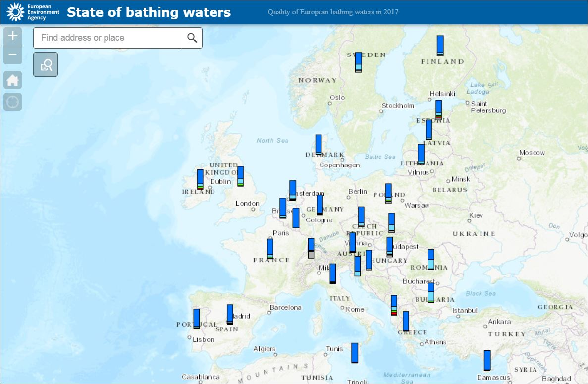Zoom in using the plus button
588x384 pixels.
[12, 36]
